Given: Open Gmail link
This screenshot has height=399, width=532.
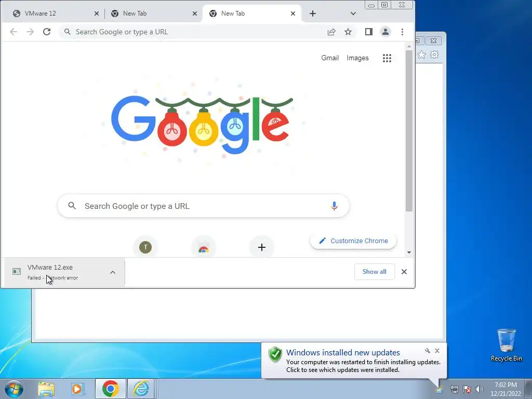Looking at the screenshot, I should (x=330, y=58).
